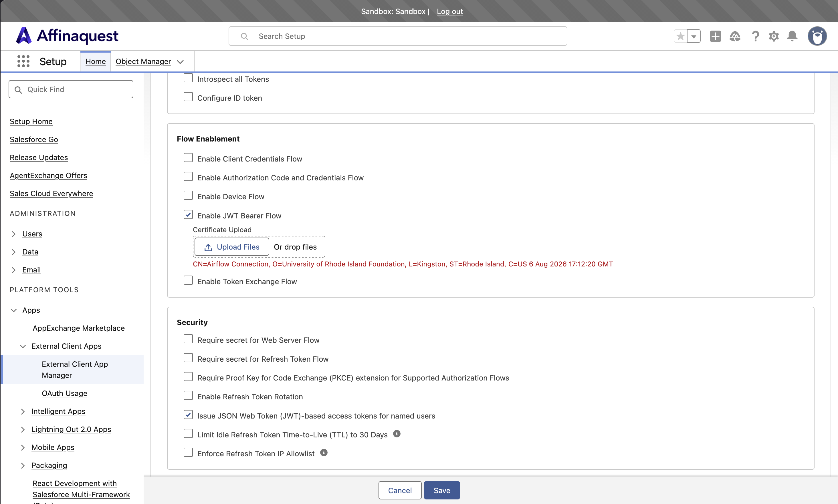Open the notifications bell
The width and height of the screenshot is (838, 504).
(x=792, y=36)
